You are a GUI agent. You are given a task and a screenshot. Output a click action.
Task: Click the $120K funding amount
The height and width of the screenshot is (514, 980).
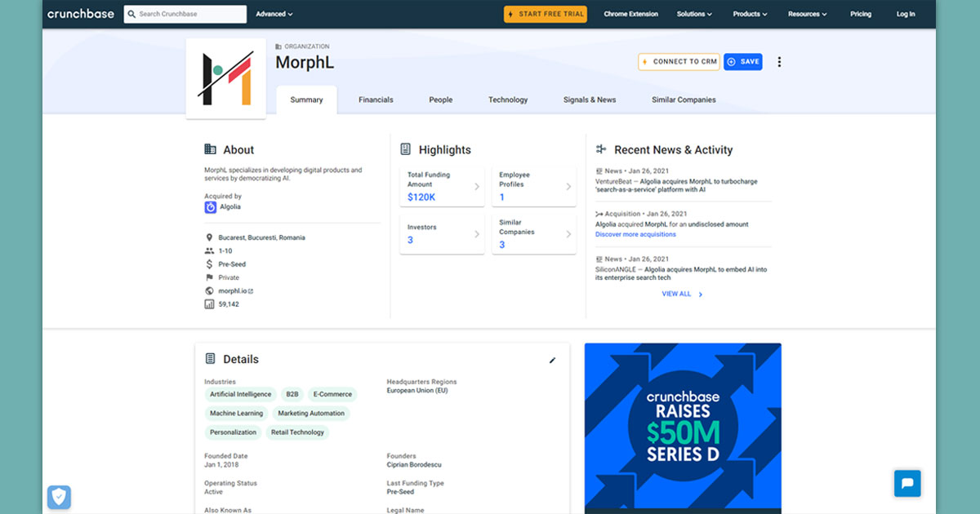(x=421, y=197)
